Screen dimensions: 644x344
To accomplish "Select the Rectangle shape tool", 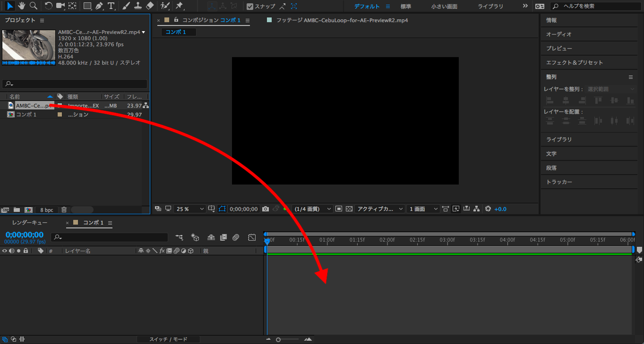I will click(x=87, y=6).
